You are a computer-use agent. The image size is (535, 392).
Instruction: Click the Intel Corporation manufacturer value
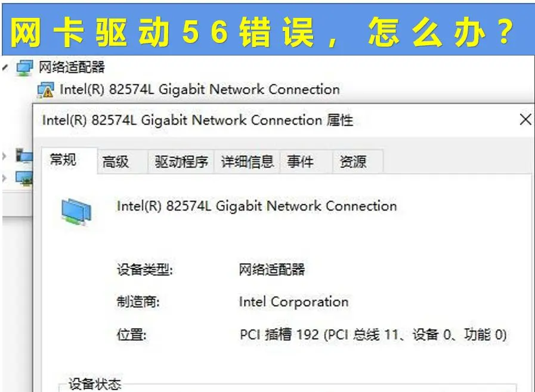(293, 302)
